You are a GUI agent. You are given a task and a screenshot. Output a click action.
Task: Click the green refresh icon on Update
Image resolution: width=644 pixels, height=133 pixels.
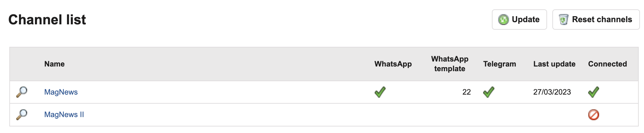(503, 20)
